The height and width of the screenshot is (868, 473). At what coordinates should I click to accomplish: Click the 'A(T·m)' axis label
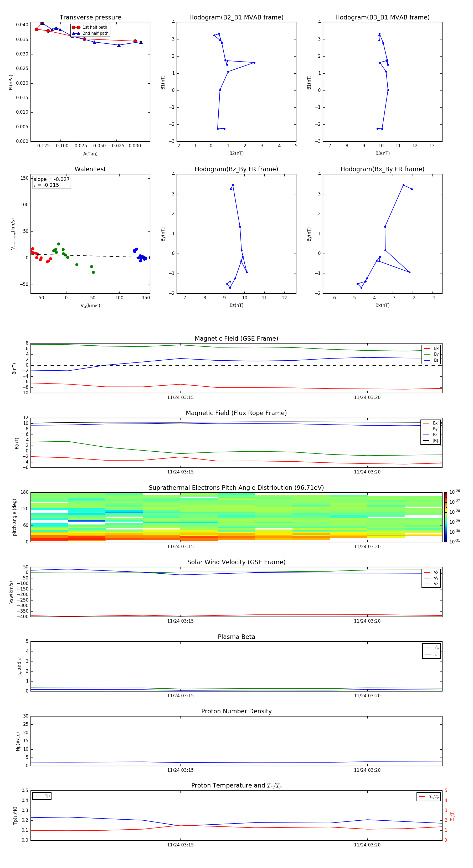90,154
